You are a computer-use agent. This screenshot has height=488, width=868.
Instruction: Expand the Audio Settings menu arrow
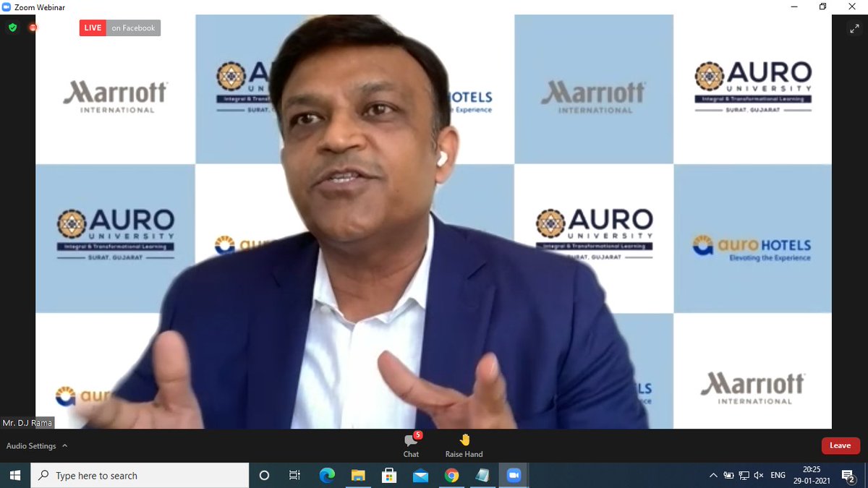point(64,446)
